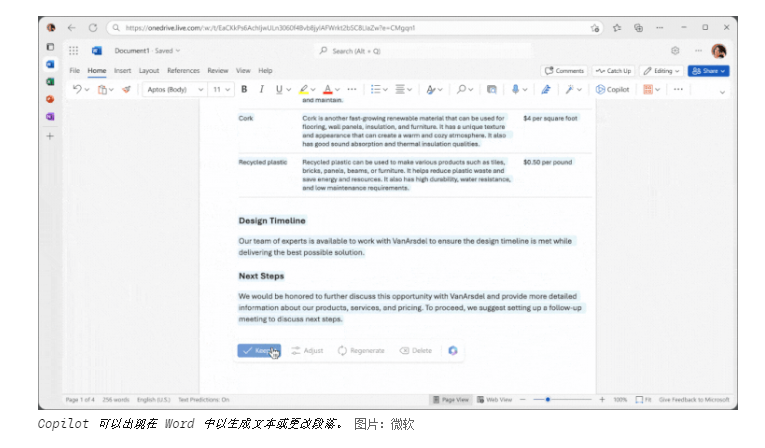Apply bulleted list formatting
The image size is (765, 448).
(x=375, y=89)
